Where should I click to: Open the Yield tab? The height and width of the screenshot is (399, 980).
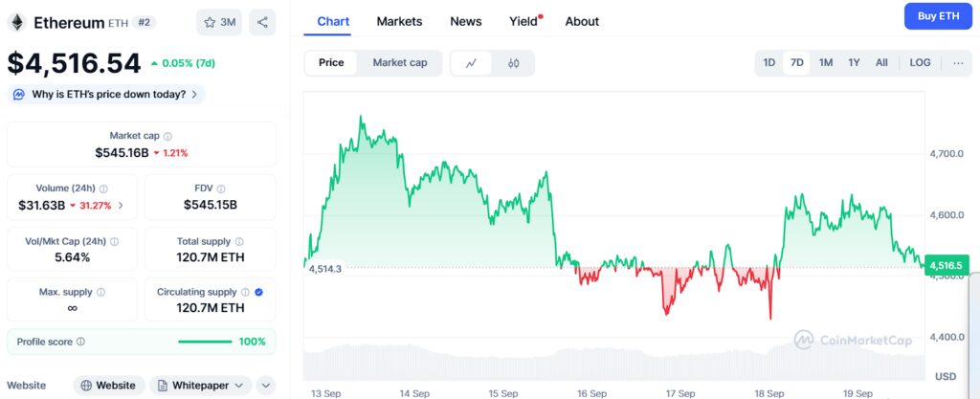click(x=523, y=21)
